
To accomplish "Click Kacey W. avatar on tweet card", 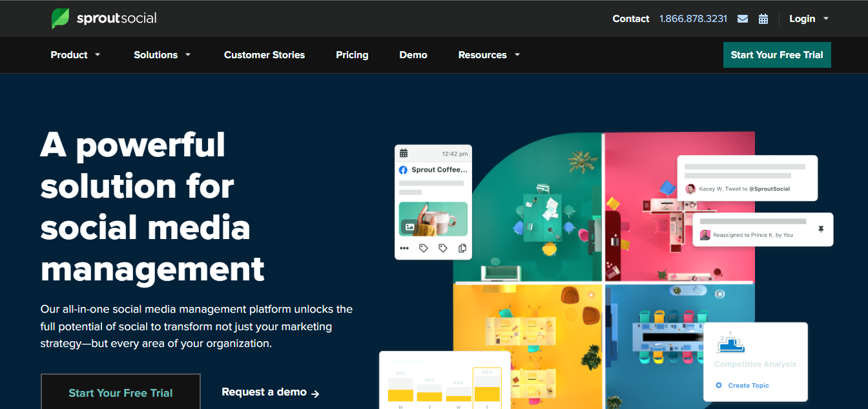I will (690, 189).
